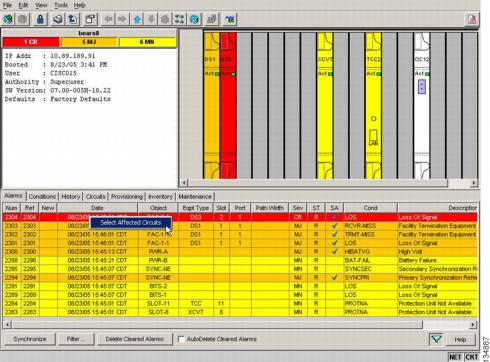The height and width of the screenshot is (362, 490).
Task: Click the funnel filter icon beside Help
Action: click(x=436, y=339)
